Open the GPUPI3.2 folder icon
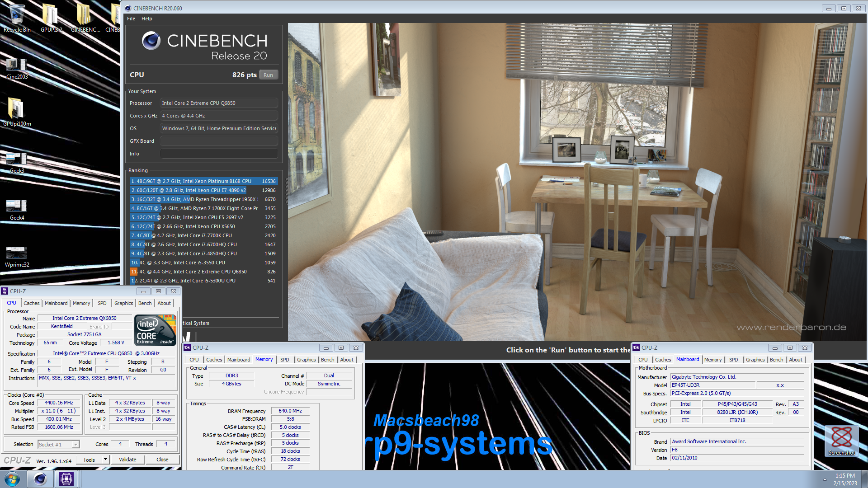Viewport: 868px width, 488px height. point(51,18)
